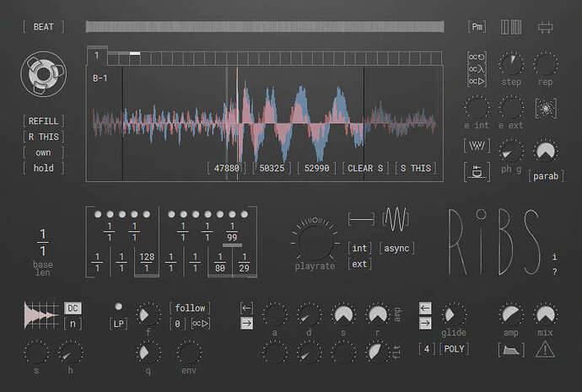Click the grain scatter cloud icon
The image size is (582, 392).
(546, 108)
